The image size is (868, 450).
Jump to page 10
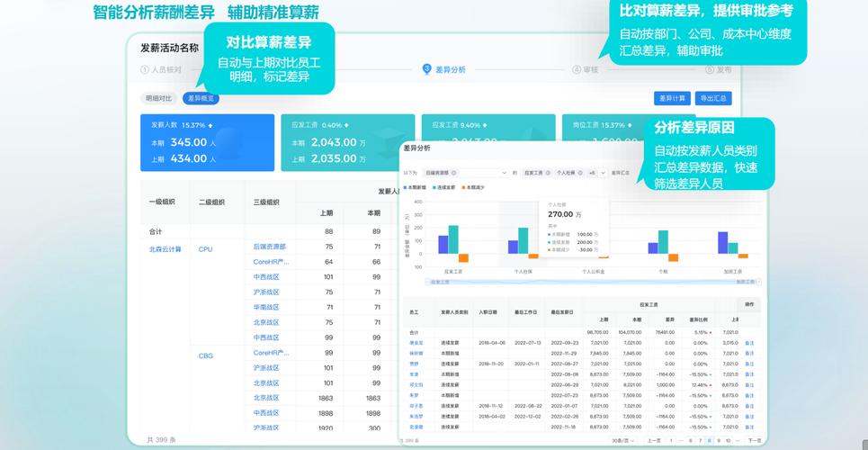pos(729,441)
